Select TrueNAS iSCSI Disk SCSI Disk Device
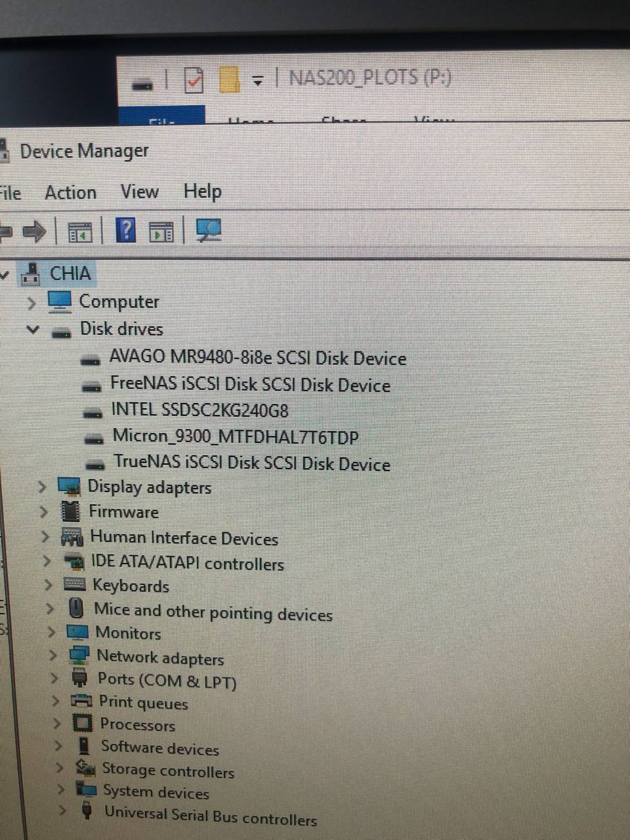Screen dimensions: 630x840 point(252,463)
